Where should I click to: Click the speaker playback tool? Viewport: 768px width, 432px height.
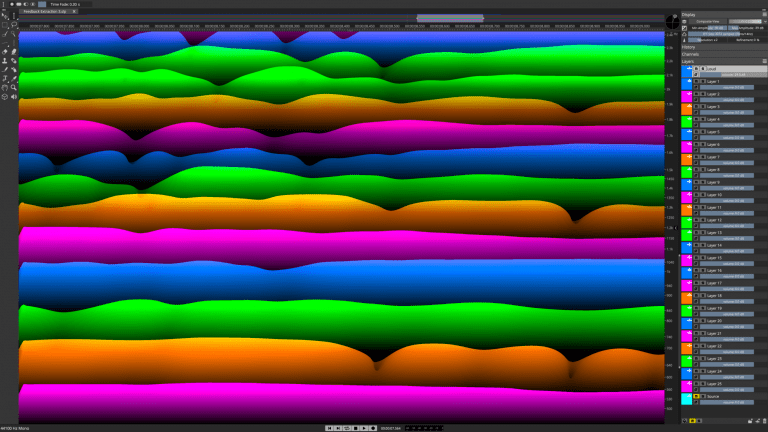click(14, 96)
